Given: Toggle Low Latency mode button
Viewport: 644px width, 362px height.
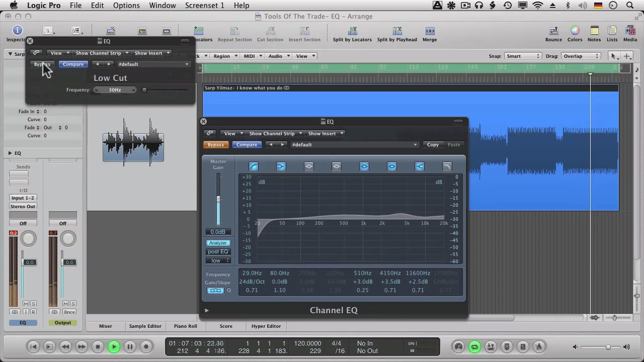Looking at the screenshot, I should 458,346.
